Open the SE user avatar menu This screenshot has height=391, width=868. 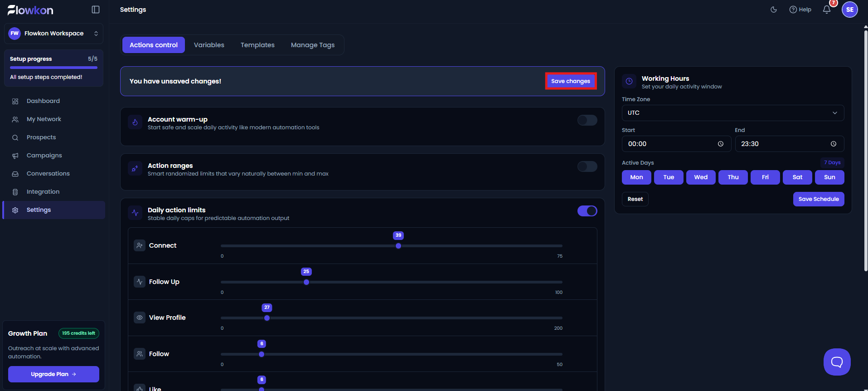(x=850, y=10)
